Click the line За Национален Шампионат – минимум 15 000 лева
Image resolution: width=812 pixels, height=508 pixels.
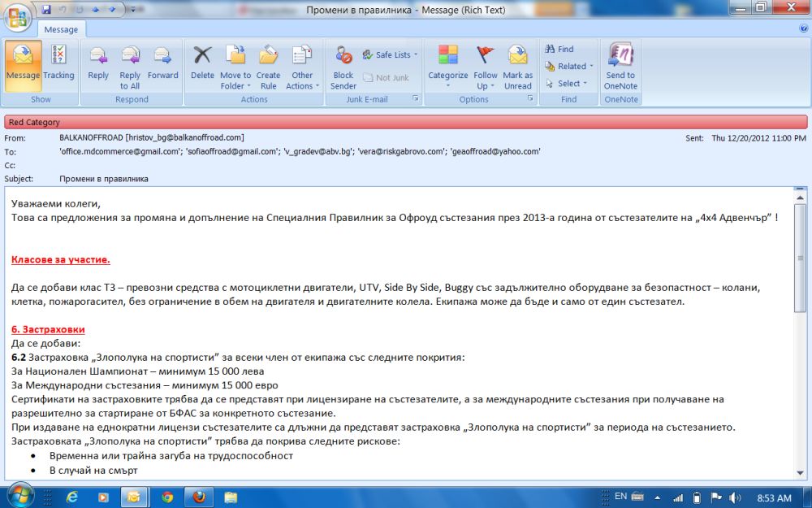pyautogui.click(x=138, y=371)
